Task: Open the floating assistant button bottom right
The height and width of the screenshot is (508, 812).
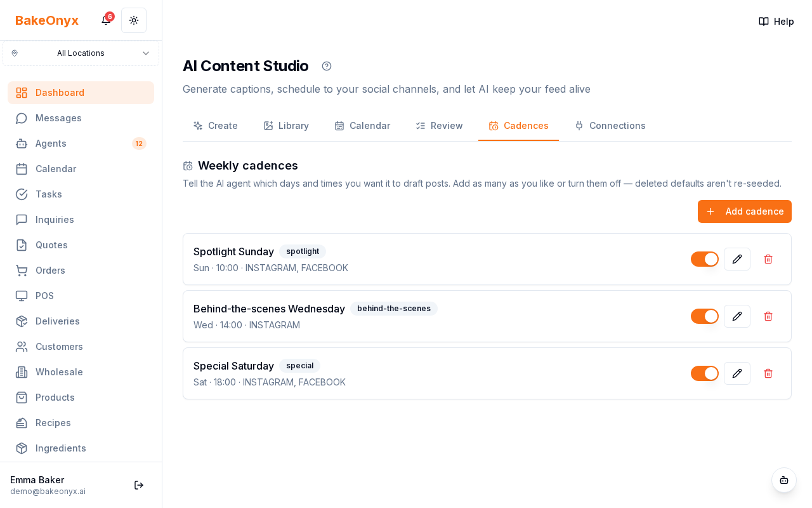Action: [784, 480]
